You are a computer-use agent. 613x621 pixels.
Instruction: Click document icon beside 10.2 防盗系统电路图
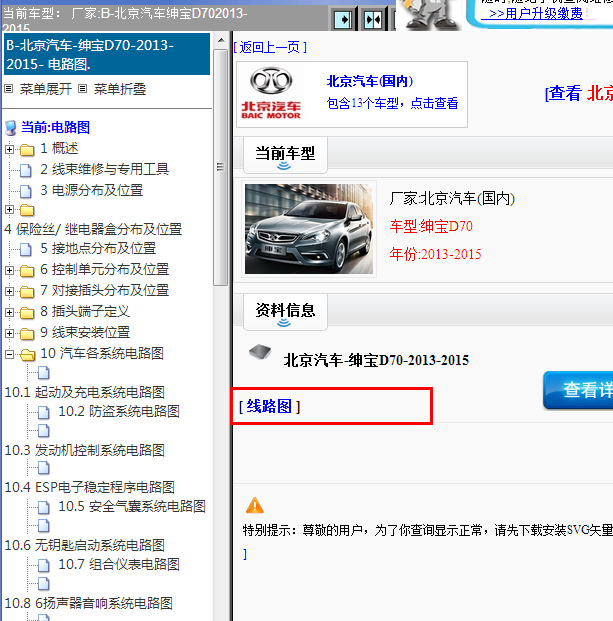[x=44, y=412]
